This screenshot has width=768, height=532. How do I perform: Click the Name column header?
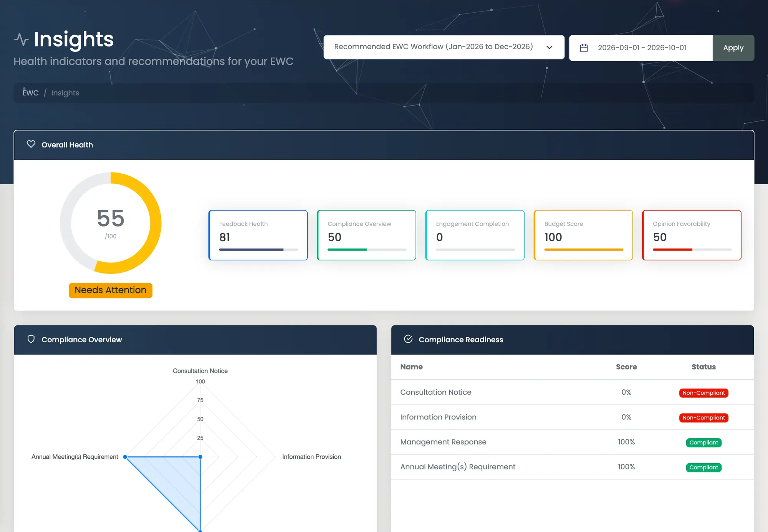[411, 367]
